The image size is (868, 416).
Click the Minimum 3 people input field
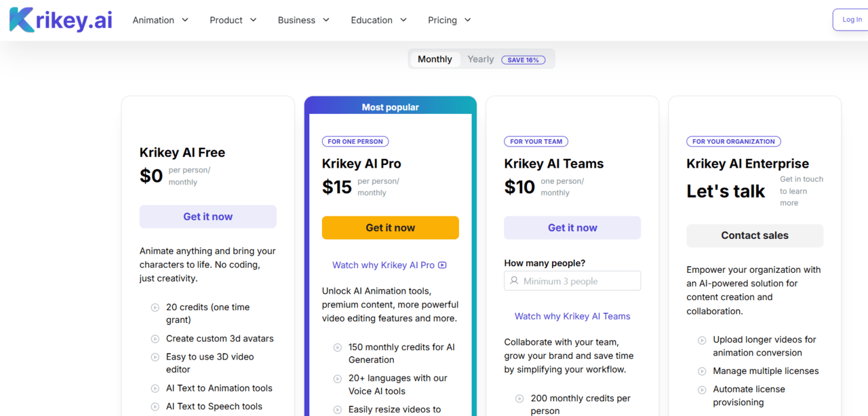pos(578,281)
